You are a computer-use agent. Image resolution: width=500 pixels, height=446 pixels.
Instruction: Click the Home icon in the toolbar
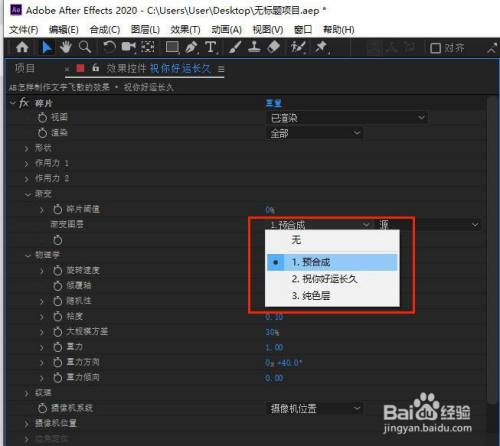pos(22,47)
